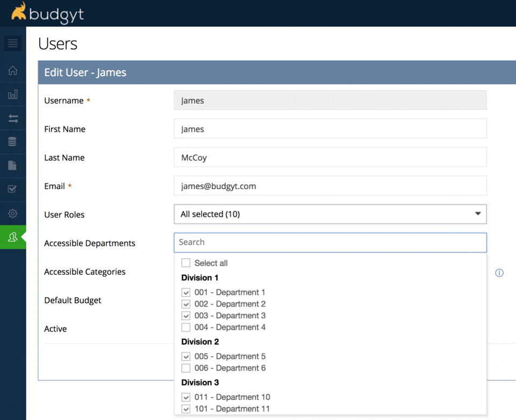Viewport: 516px width, 420px height.
Task: Click the Default Budget label
Action: (x=73, y=301)
